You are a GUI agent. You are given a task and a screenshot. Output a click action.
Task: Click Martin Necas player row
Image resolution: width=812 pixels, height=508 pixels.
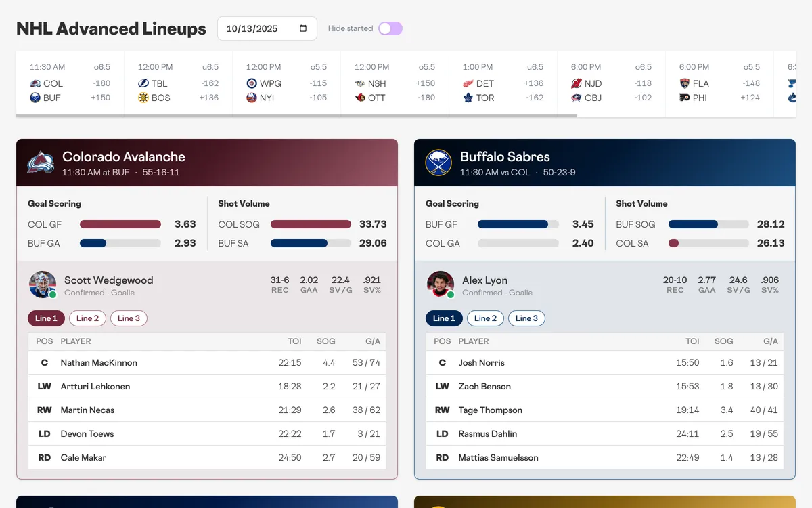click(x=207, y=410)
